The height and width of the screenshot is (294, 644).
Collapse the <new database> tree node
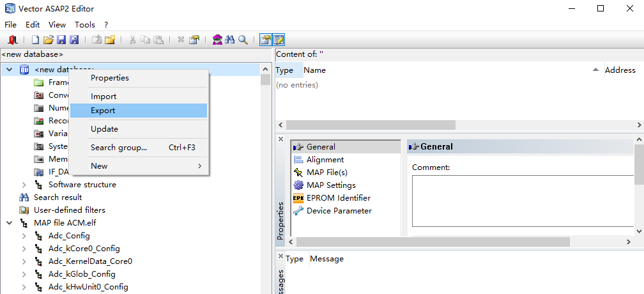[x=9, y=70]
